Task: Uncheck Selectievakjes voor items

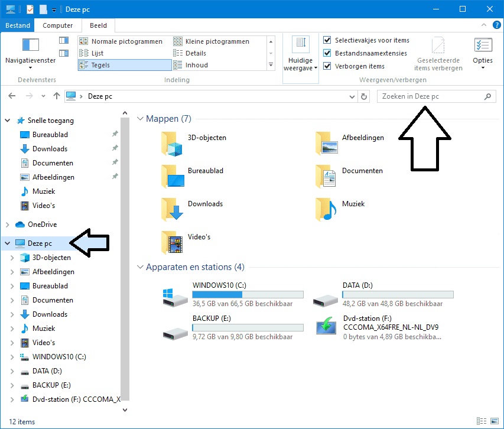Action: tap(327, 40)
